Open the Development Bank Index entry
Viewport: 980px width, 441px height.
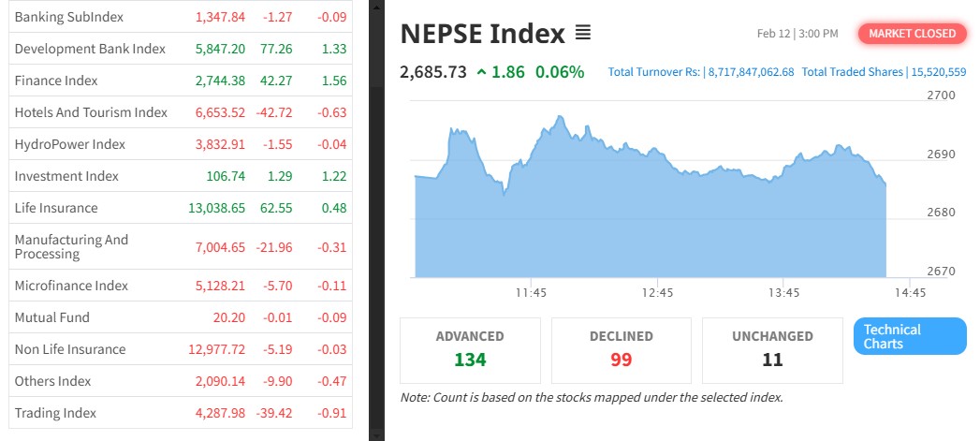tap(90, 49)
